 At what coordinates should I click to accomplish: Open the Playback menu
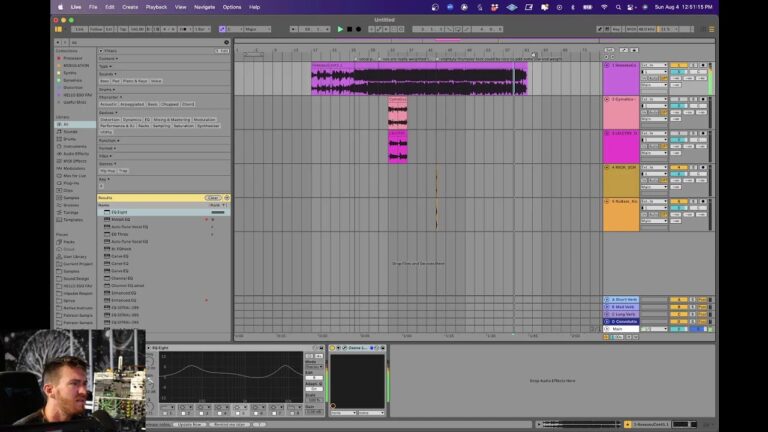coord(156,6)
